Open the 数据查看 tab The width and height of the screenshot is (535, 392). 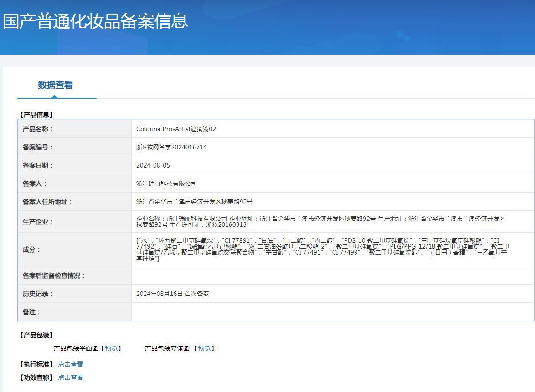(x=55, y=85)
